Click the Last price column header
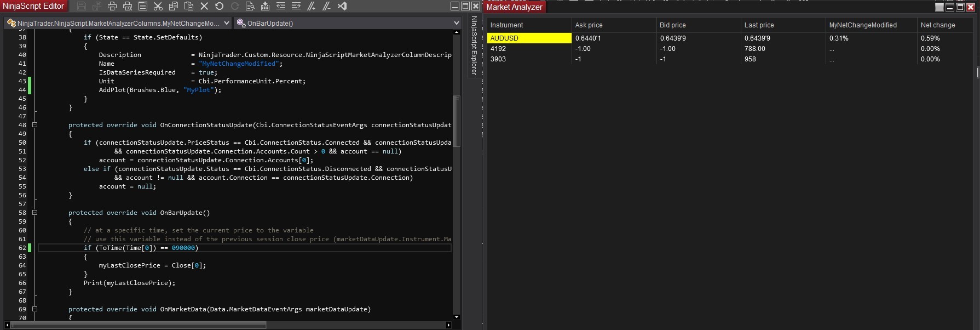This screenshot has width=980, height=330. coord(783,25)
